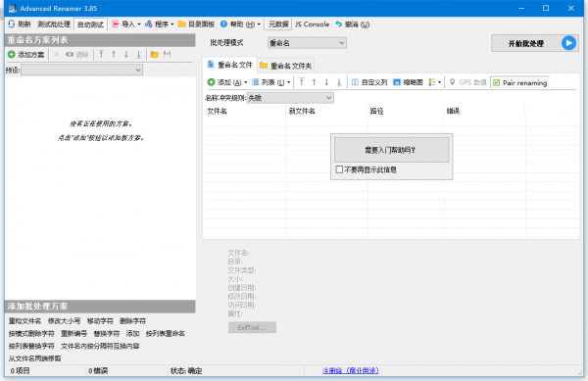Click the thumbnails icon in file toolbar
This screenshot has width=588, height=381.
pyautogui.click(x=396, y=82)
